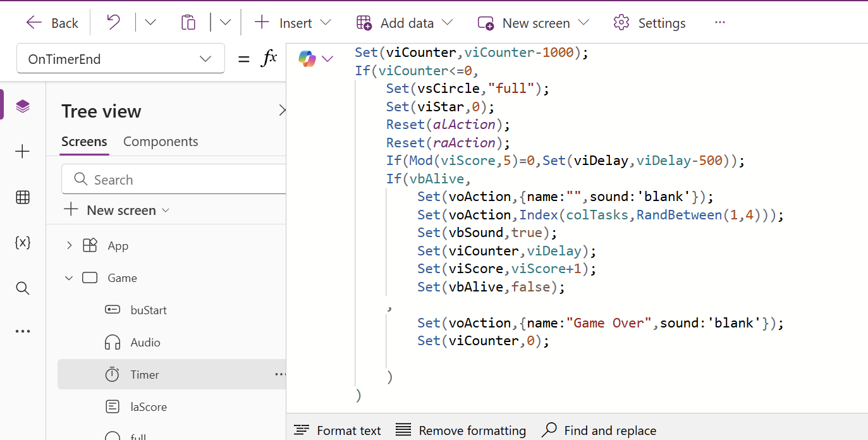The height and width of the screenshot is (440, 868).
Task: Open the Timer item's more options ellipsis
Action: pyautogui.click(x=280, y=375)
